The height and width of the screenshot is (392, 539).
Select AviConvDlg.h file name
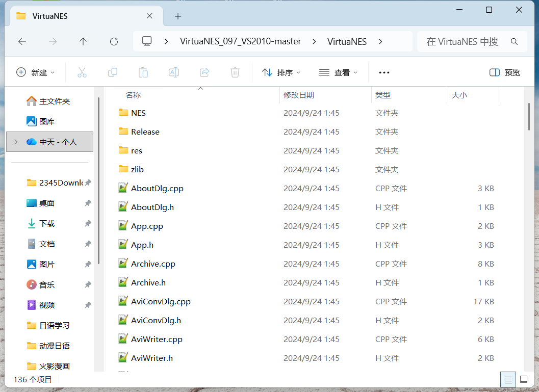(x=156, y=320)
